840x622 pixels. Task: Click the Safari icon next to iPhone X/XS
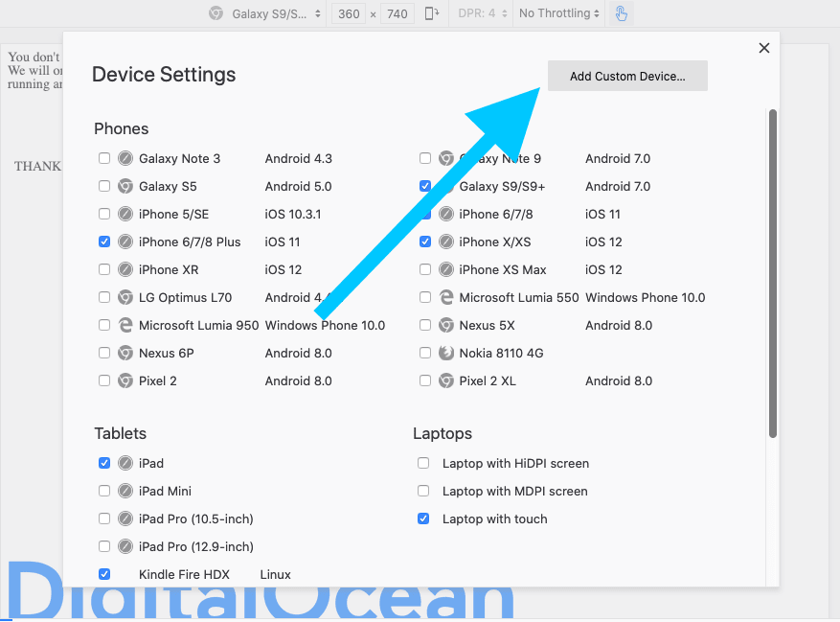point(445,242)
